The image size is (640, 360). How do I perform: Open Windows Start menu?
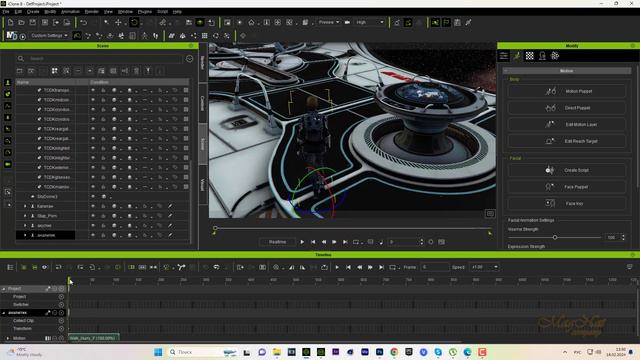click(x=158, y=352)
